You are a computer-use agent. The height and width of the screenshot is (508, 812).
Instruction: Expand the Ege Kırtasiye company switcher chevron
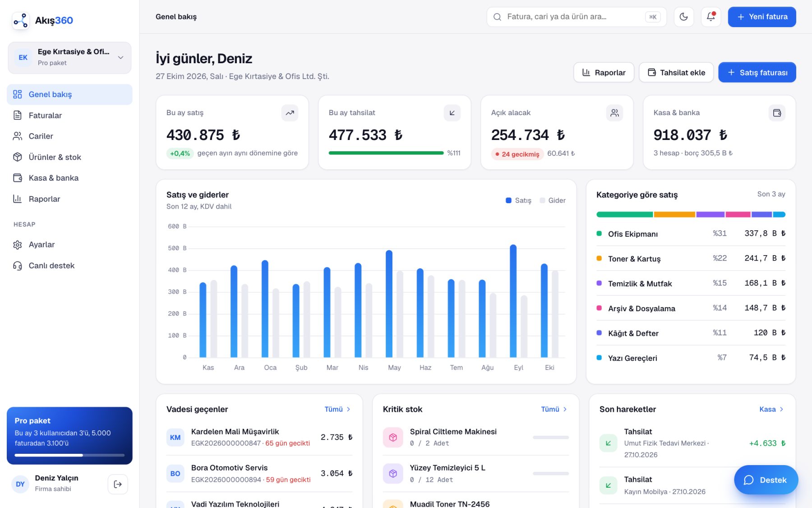click(x=120, y=57)
